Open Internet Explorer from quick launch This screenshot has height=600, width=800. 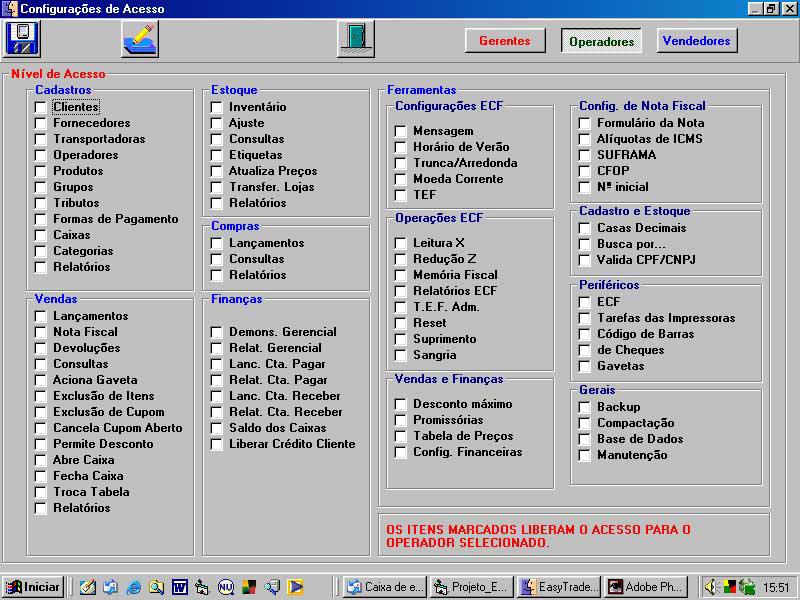point(133,587)
